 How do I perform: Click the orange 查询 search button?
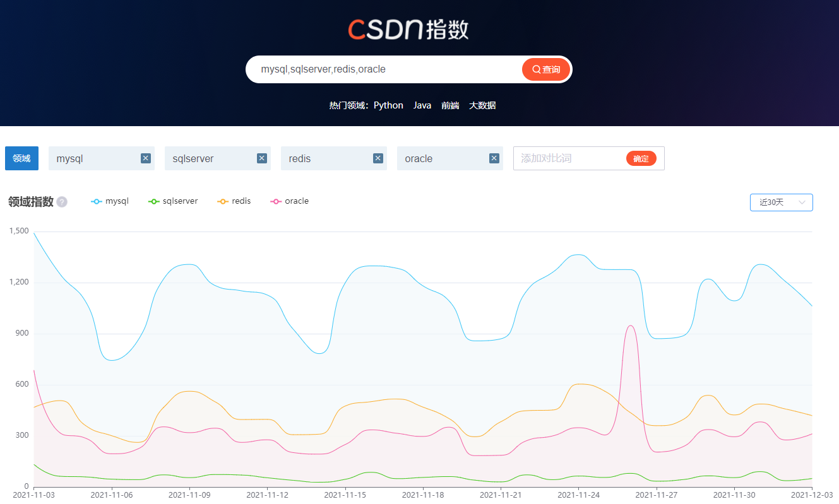coord(546,69)
